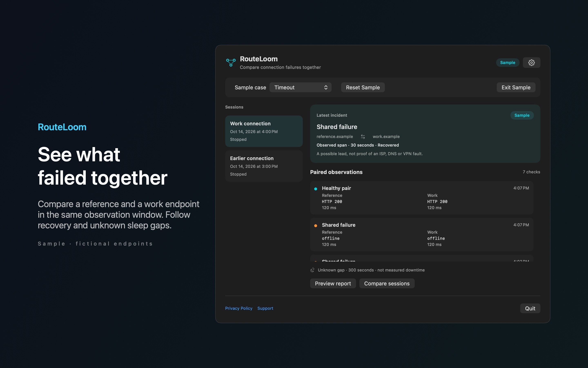Viewport: 588px width, 368px height.
Task: Click the swap arrows between endpoints
Action: 363,137
